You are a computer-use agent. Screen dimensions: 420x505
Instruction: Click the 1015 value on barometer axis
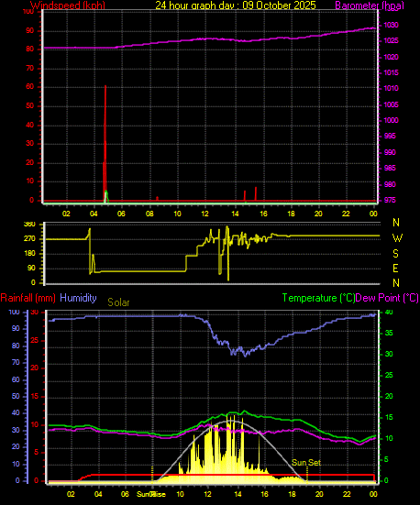(x=391, y=72)
